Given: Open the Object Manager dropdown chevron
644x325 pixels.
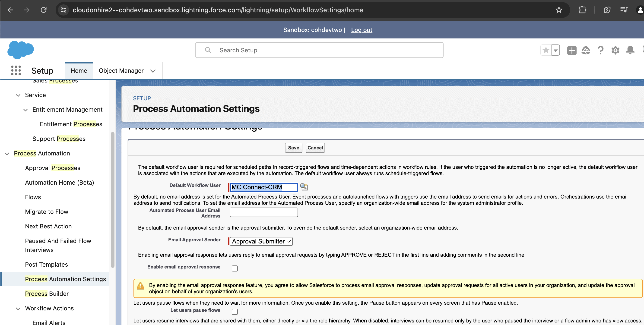Looking at the screenshot, I should [x=153, y=71].
